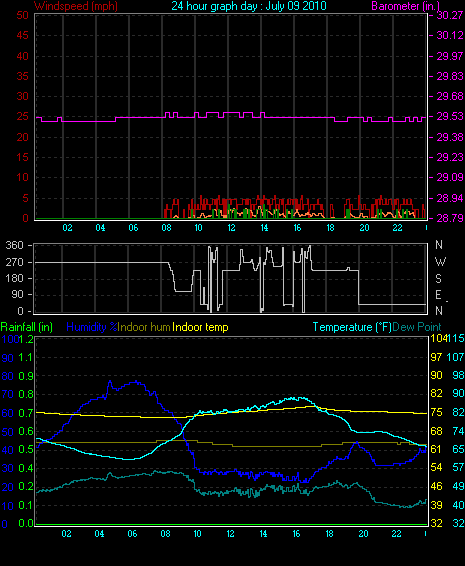Click the 'Windspeed (mph)' axis title
The width and height of the screenshot is (465, 566).
coord(76,6)
